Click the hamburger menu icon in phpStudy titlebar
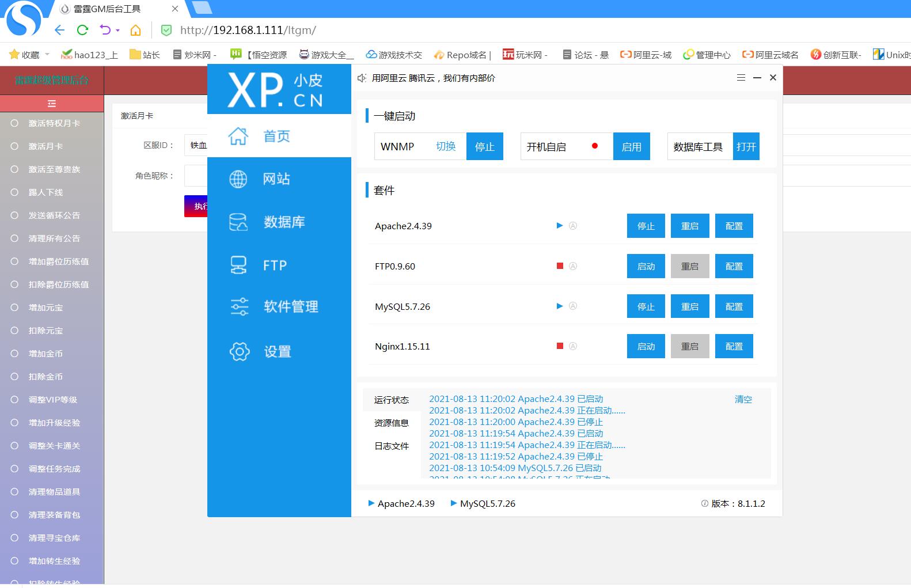This screenshot has height=588, width=911. pyautogui.click(x=741, y=78)
